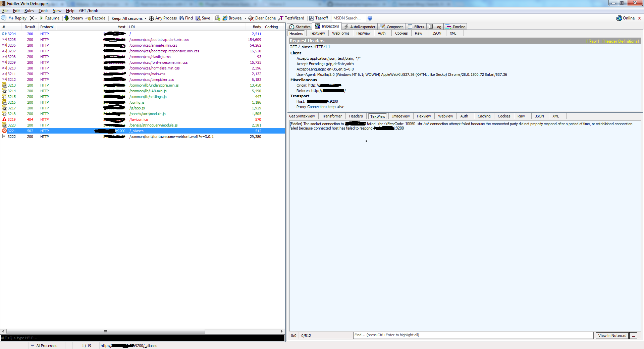Screen dimensions: 644x349
Task: Click Clear Cache button
Action: point(262,18)
